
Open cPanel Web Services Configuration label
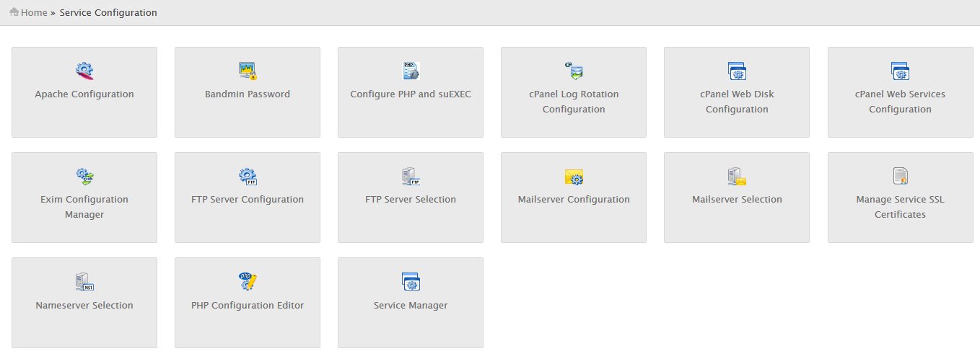(900, 102)
